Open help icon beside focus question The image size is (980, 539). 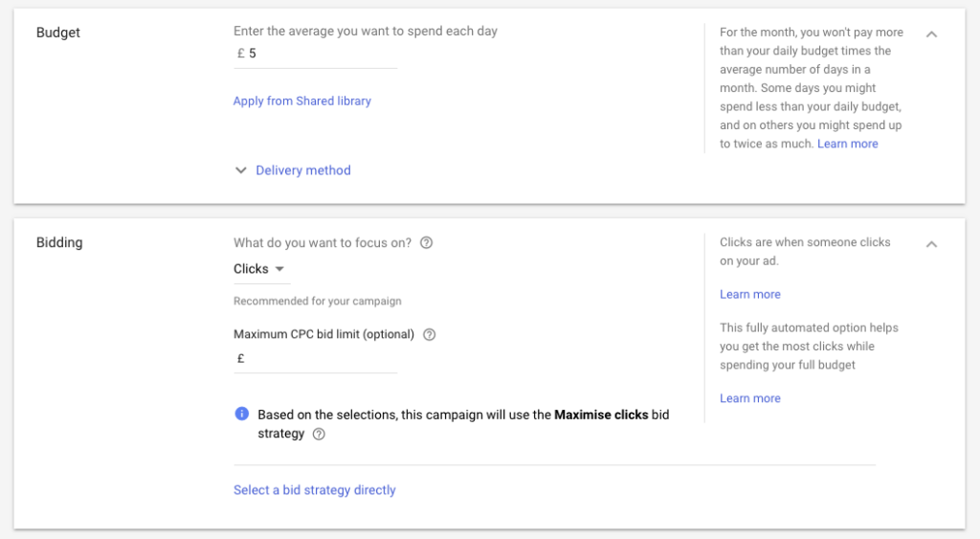point(426,242)
